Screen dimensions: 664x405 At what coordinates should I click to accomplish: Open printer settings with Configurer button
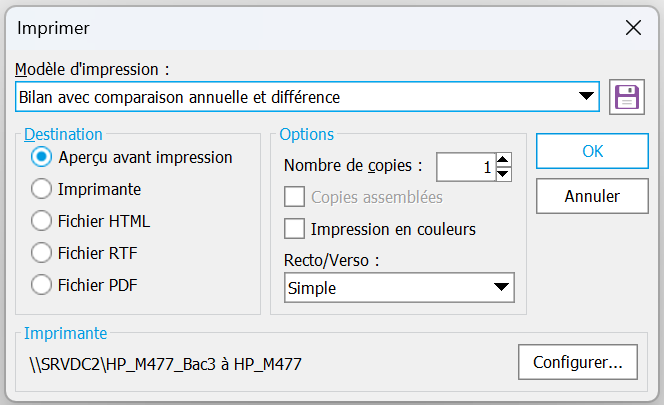[x=578, y=362]
